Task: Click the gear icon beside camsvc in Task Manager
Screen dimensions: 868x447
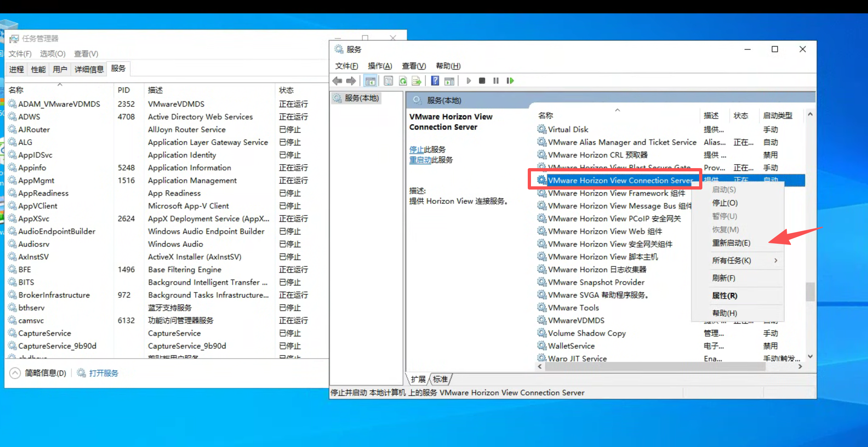Action: click(13, 320)
